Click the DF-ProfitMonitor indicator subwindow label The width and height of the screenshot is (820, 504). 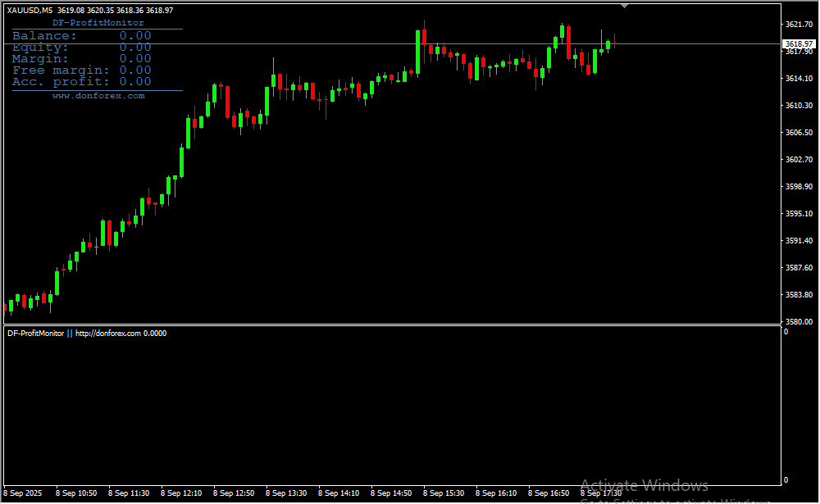86,334
